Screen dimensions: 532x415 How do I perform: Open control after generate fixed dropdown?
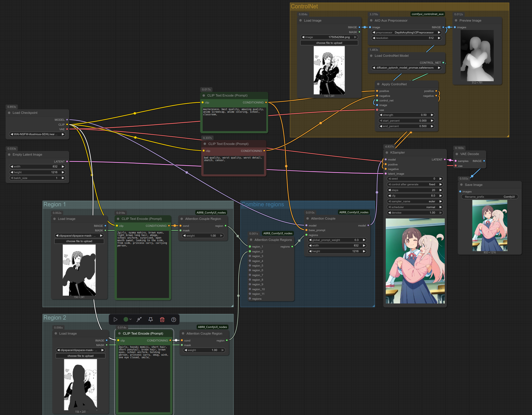pyautogui.click(x=415, y=184)
